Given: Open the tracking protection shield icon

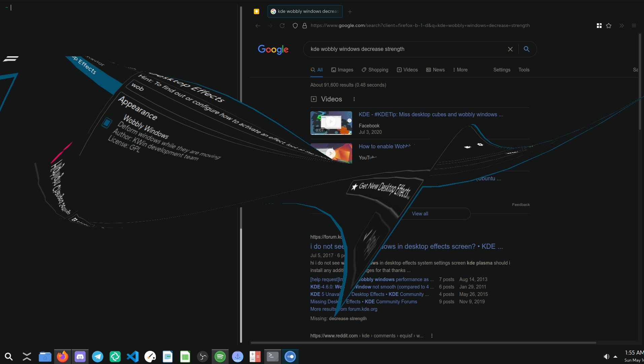Looking at the screenshot, I should click(295, 26).
